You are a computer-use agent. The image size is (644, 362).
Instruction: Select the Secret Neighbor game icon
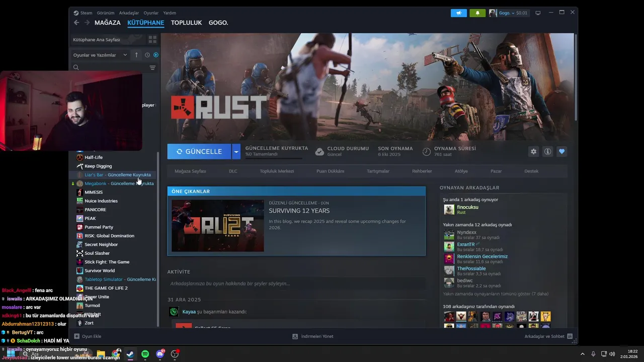coord(79,244)
